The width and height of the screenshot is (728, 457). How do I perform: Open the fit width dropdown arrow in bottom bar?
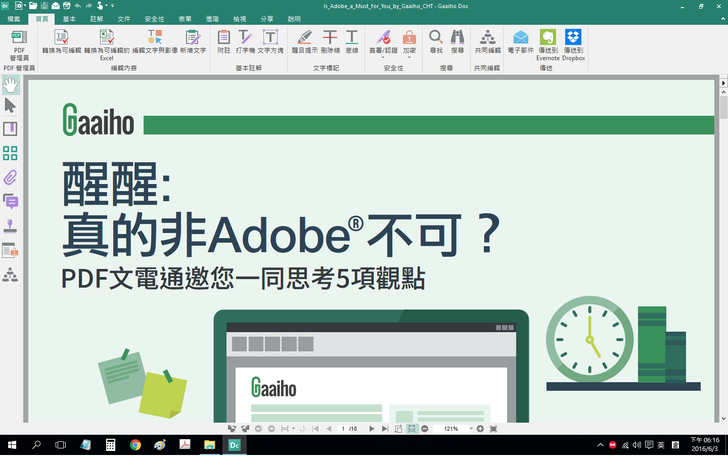(293, 429)
